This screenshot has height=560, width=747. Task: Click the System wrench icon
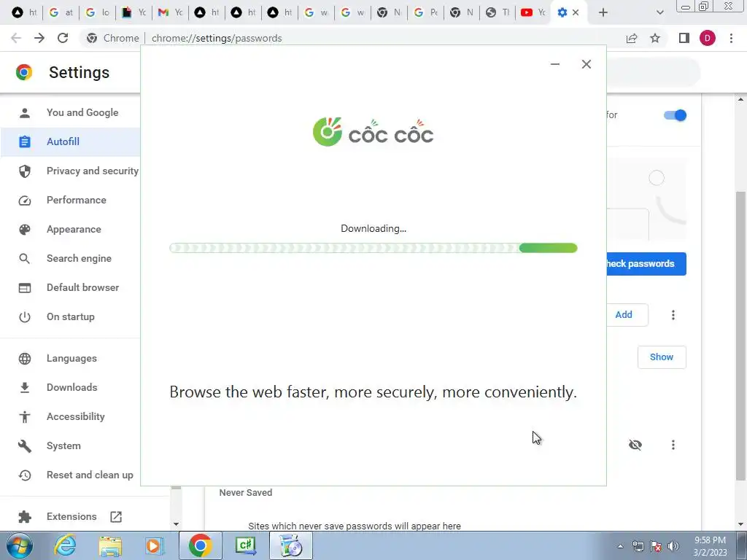(25, 446)
